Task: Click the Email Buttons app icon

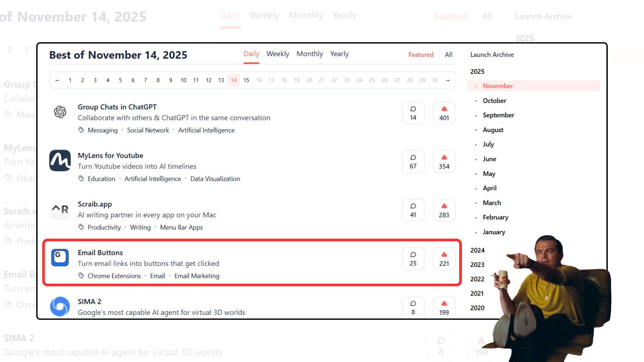Action: [60, 258]
